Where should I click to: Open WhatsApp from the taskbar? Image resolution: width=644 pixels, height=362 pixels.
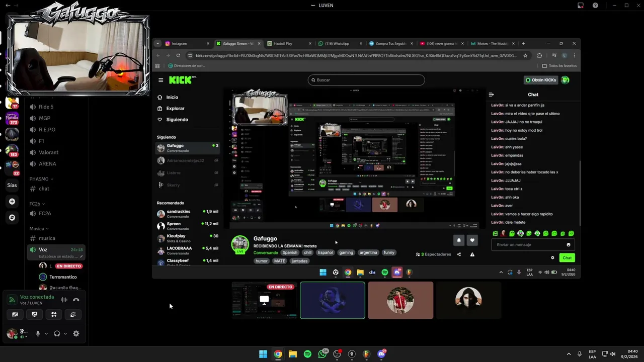tap(323, 354)
